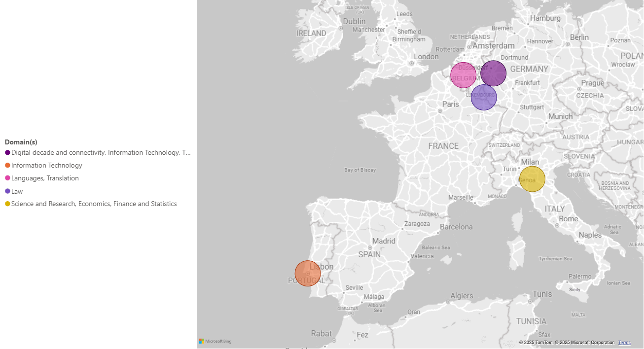Viewport: 644px width, 349px height.
Task: Click the orange bubble over Lisbon
Action: tap(308, 274)
